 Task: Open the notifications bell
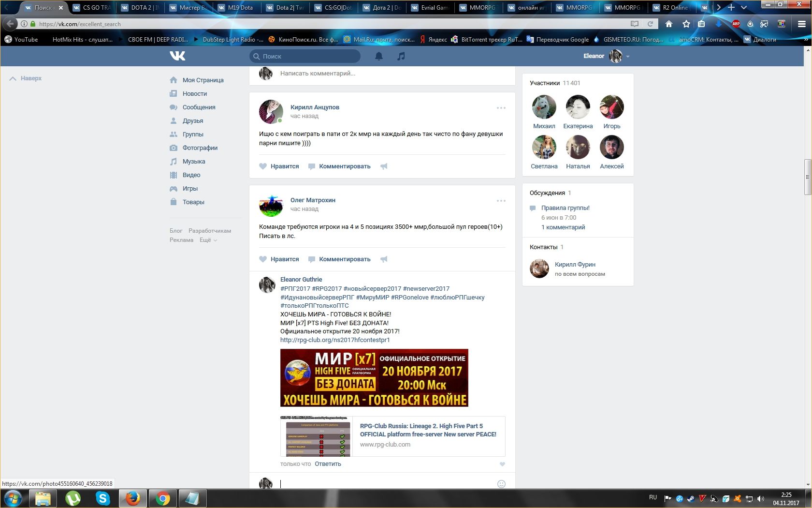tap(379, 56)
